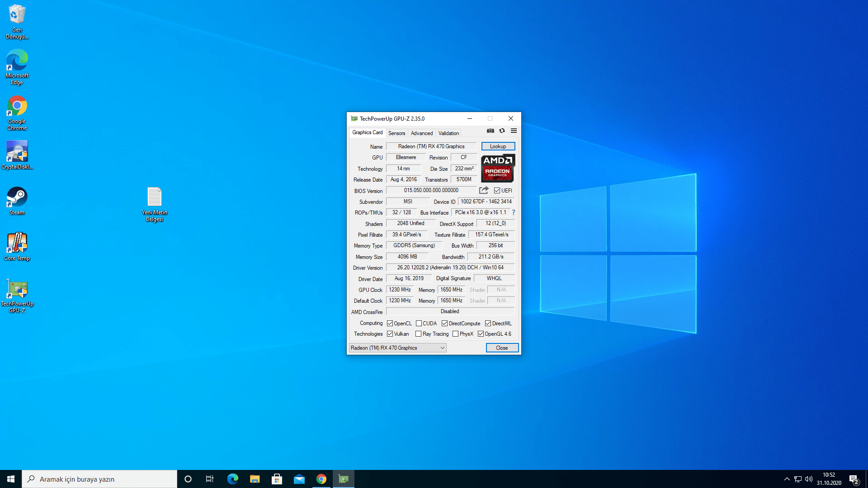Open the GPU-Z hamburger menu icon
Viewport: 868px width, 488px height.
(x=514, y=131)
